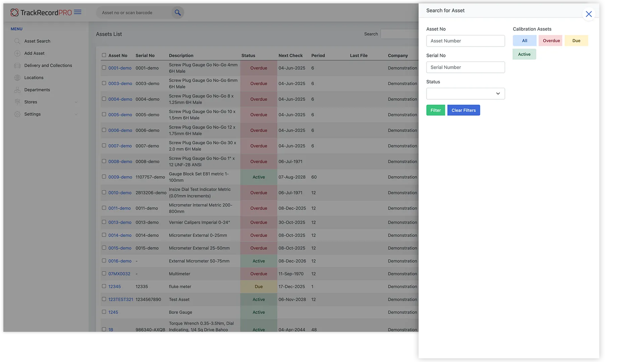Close the Search for Asset panel
Image resolution: width=644 pixels, height=362 pixels.
pos(589,14)
